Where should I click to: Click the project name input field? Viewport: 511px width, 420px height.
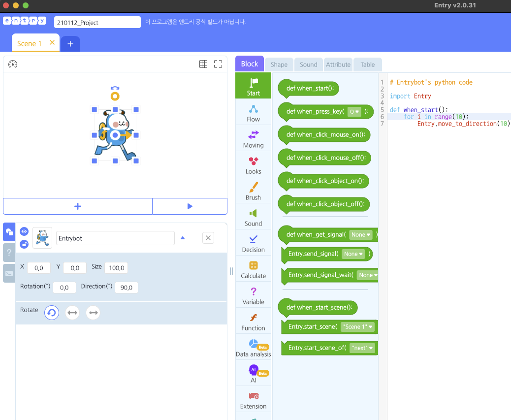[x=97, y=22]
